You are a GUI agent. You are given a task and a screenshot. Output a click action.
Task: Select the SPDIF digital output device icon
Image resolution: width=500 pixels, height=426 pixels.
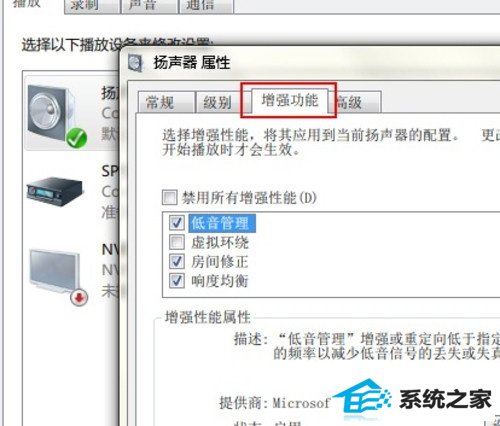54,191
